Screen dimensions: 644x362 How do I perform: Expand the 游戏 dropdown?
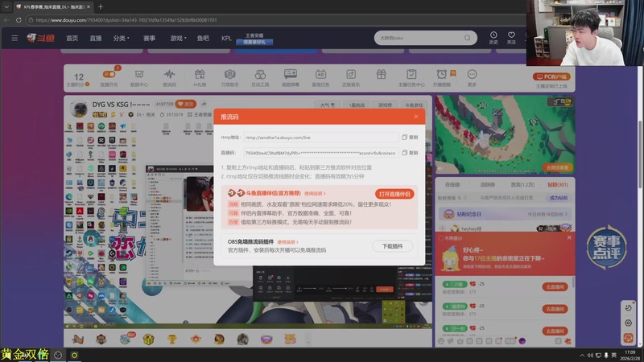pyautogui.click(x=178, y=38)
